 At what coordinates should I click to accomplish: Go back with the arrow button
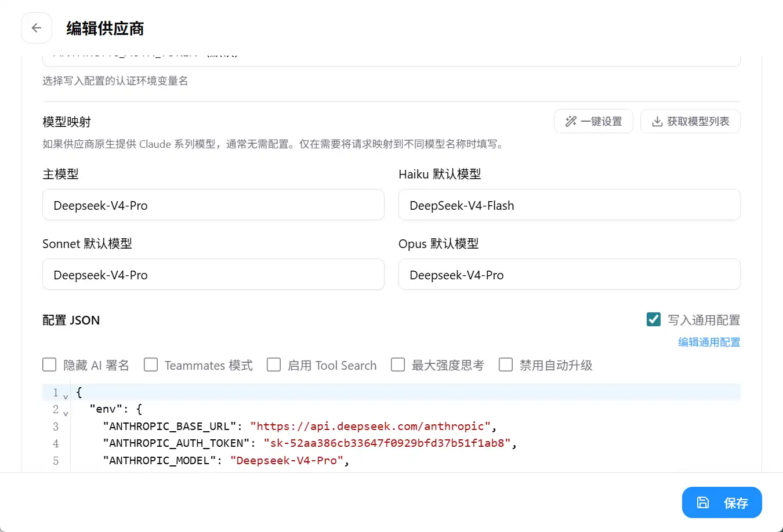click(x=37, y=28)
